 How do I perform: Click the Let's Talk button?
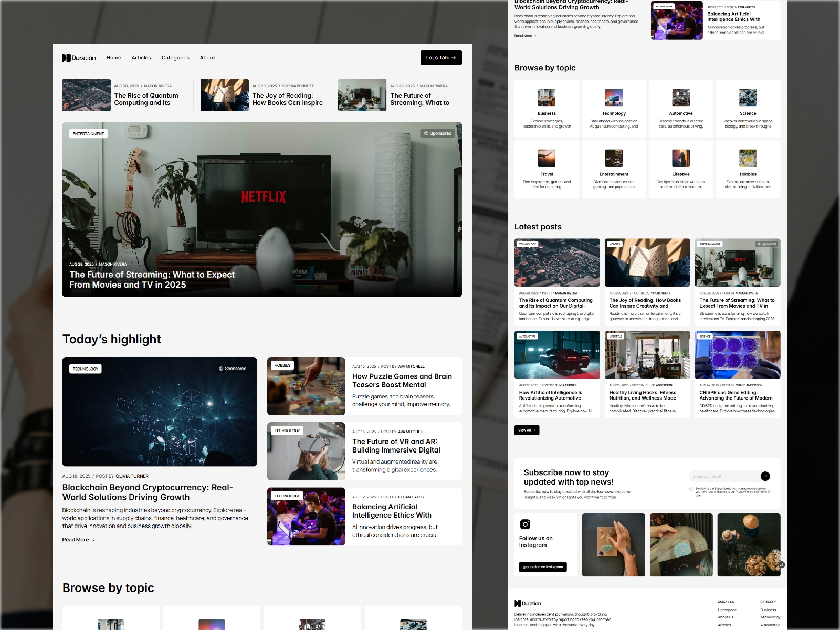click(x=440, y=58)
